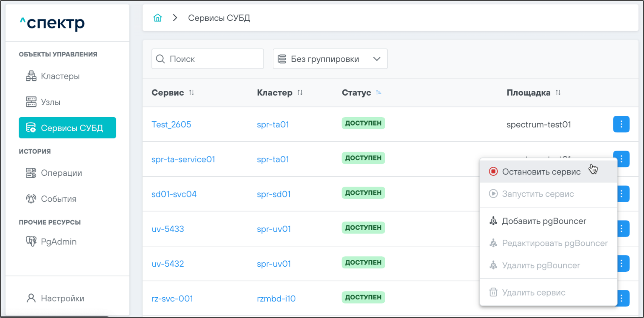This screenshot has height=318, width=644.
Task: Open События in the sidebar
Action: (58, 199)
